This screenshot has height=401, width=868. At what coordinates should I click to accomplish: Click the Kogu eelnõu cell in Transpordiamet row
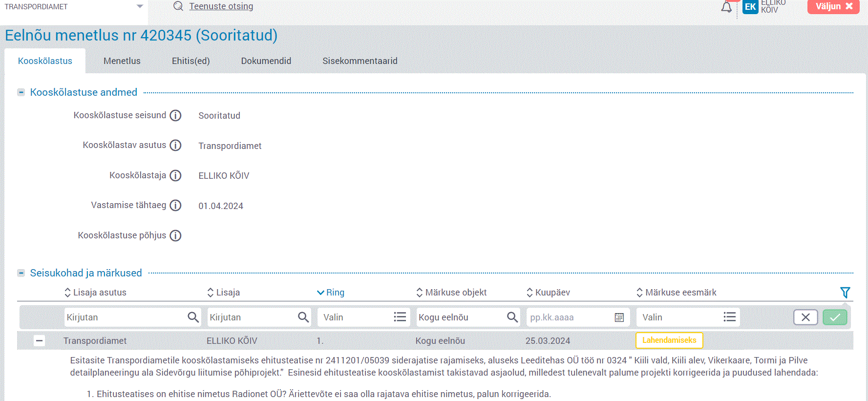(440, 341)
